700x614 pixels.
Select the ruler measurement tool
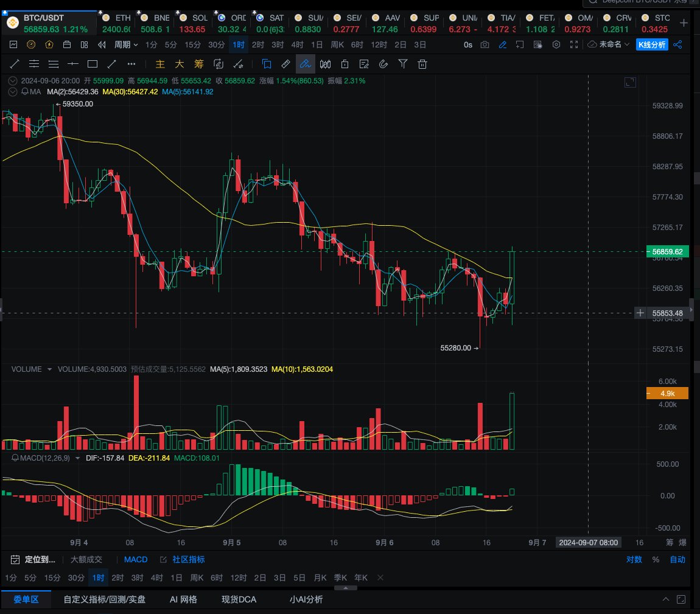285,64
